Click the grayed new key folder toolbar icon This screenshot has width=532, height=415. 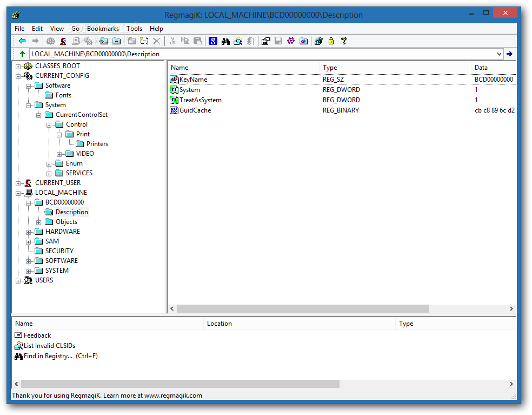[x=131, y=41]
